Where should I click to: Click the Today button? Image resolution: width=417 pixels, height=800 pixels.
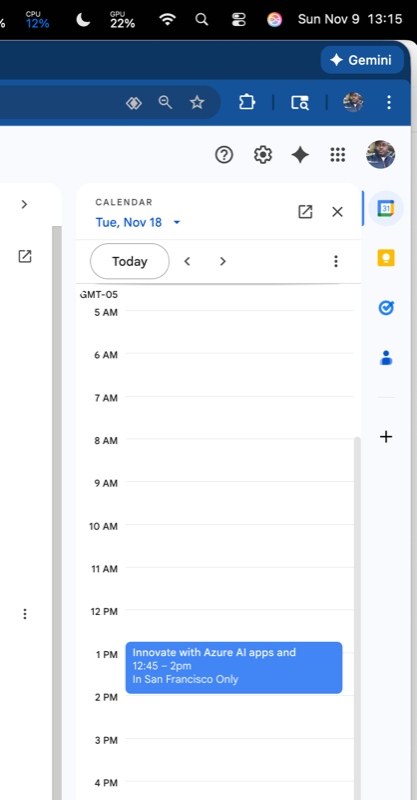(130, 261)
